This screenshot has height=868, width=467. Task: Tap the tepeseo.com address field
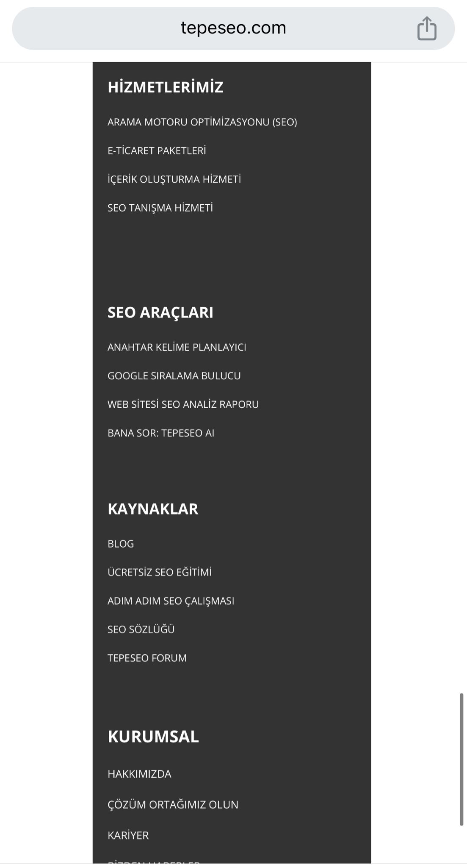pyautogui.click(x=233, y=28)
